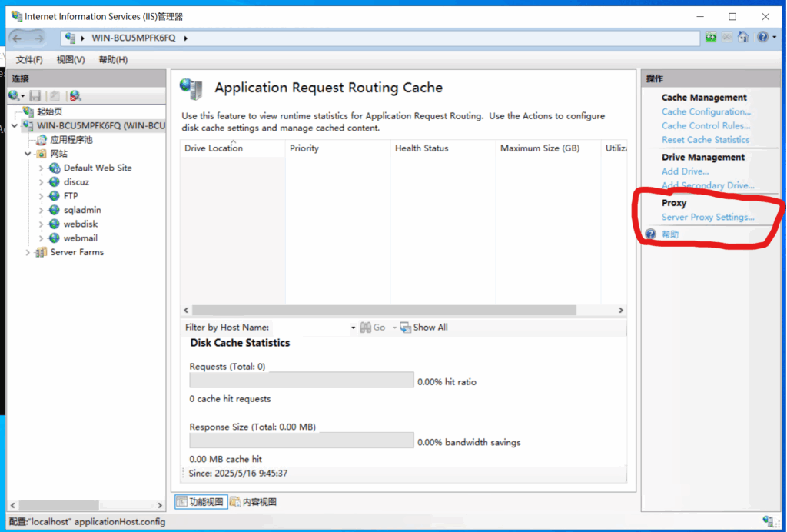The width and height of the screenshot is (787, 532).
Task: Click the connections pane scroll right arrow
Action: point(160,505)
